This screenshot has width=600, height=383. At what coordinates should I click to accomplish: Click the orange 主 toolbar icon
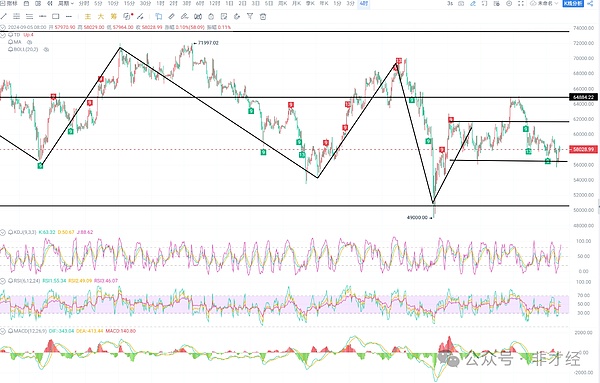[88, 16]
